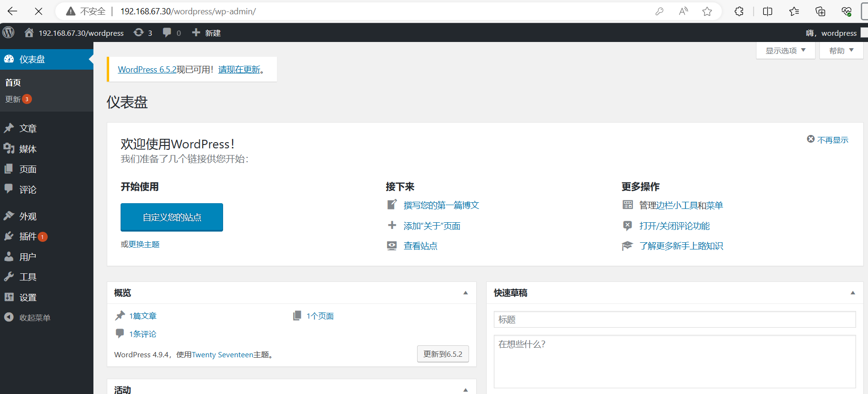The image size is (868, 394).
Task: Click the page icon beside 1个页面
Action: (297, 315)
